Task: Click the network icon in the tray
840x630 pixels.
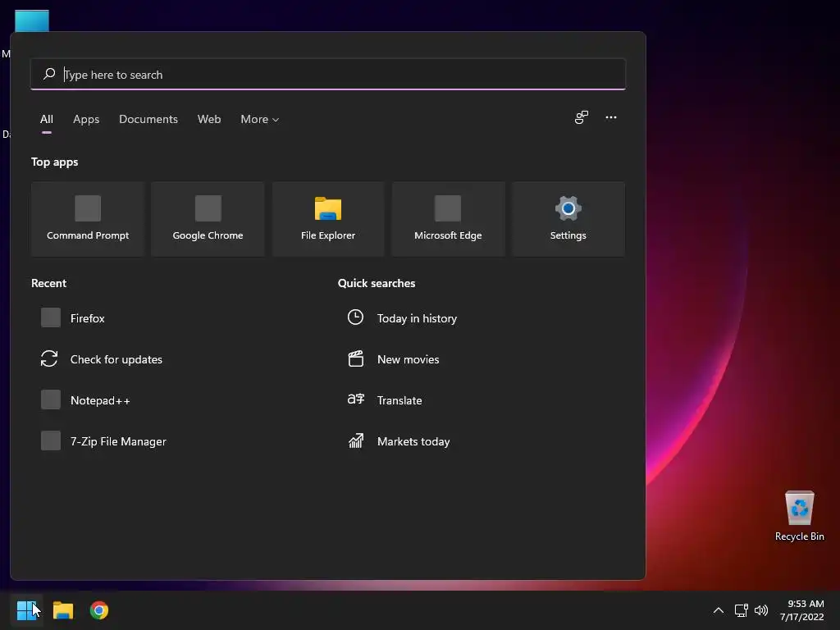Action: click(x=741, y=610)
